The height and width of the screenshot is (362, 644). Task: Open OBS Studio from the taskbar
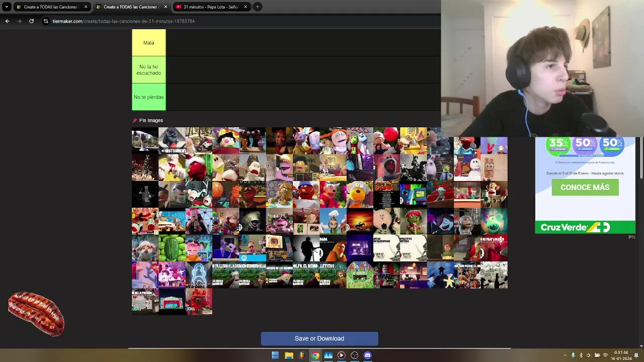354,355
